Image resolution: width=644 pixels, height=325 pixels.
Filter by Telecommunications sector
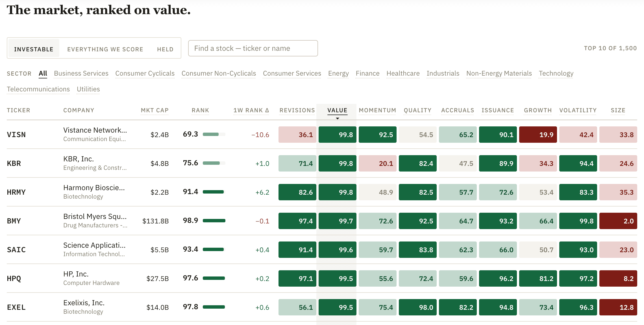tap(38, 89)
